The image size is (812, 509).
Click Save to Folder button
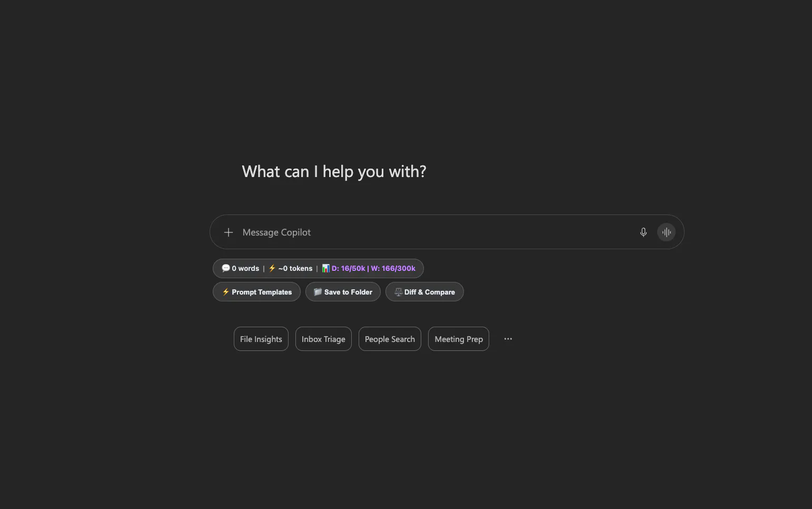(343, 292)
